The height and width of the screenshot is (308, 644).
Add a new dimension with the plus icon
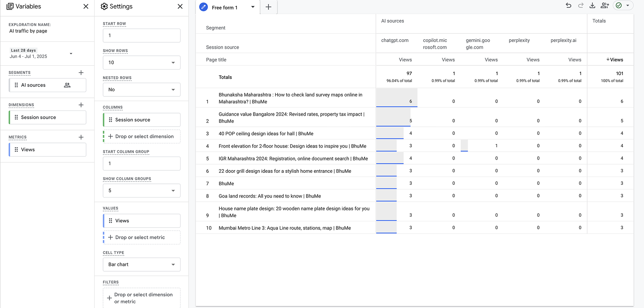coord(81,105)
